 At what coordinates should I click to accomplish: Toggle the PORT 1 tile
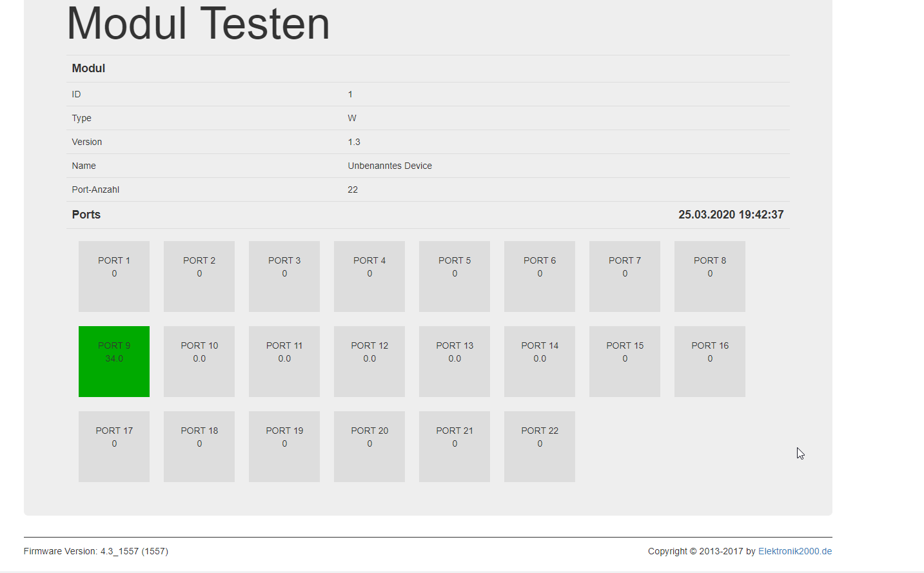pos(114,277)
